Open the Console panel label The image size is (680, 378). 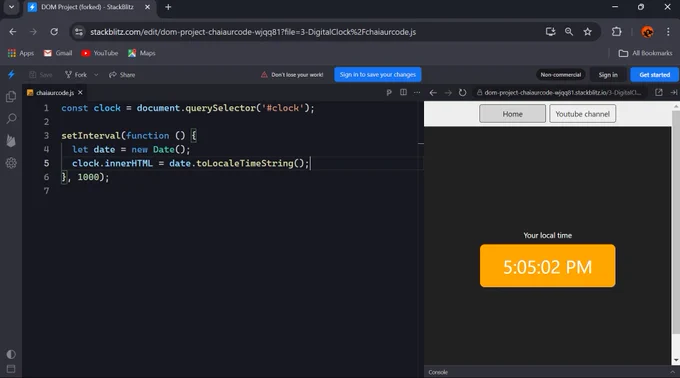(438, 372)
